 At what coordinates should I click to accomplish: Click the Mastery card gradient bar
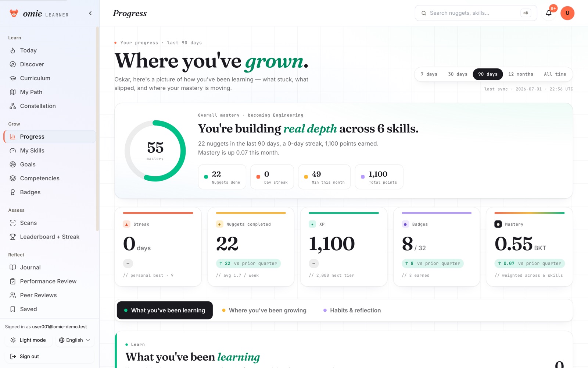(x=530, y=213)
